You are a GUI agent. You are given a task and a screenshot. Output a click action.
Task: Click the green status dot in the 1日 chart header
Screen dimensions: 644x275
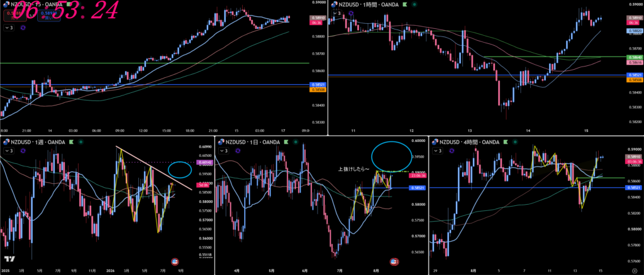coord(294,143)
